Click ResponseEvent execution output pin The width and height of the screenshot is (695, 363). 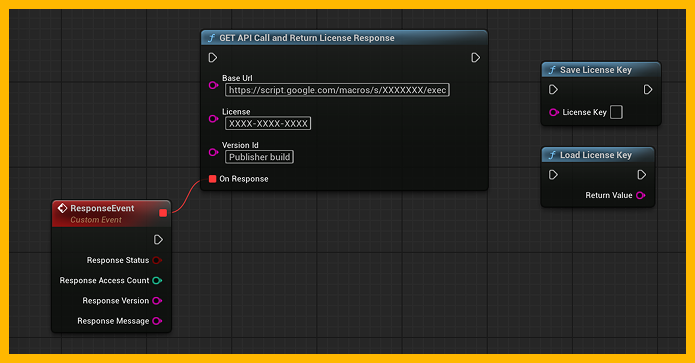[158, 240]
